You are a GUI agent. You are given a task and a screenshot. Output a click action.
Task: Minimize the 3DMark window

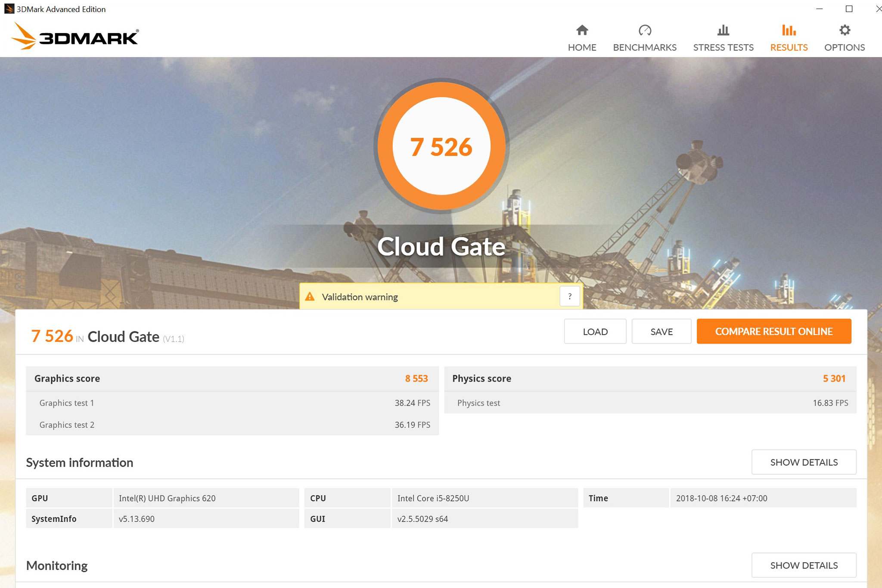820,9
